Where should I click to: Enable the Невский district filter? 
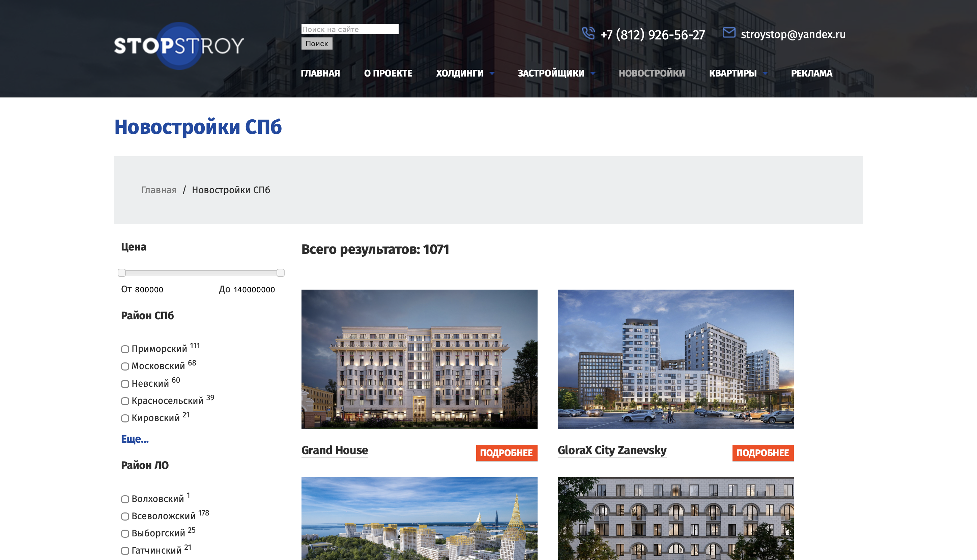click(125, 384)
